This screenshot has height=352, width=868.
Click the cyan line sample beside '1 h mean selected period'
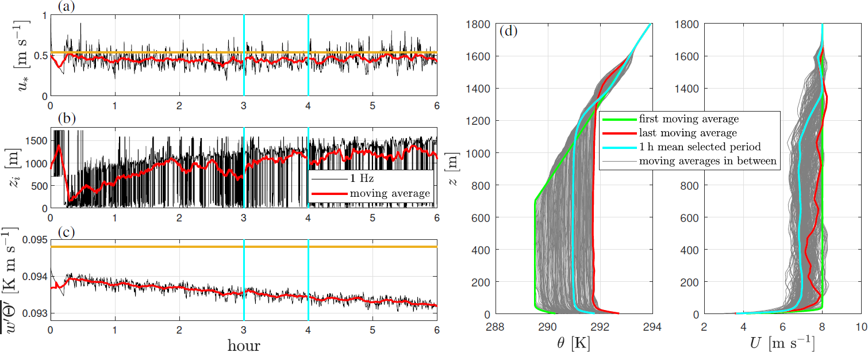tap(620, 148)
